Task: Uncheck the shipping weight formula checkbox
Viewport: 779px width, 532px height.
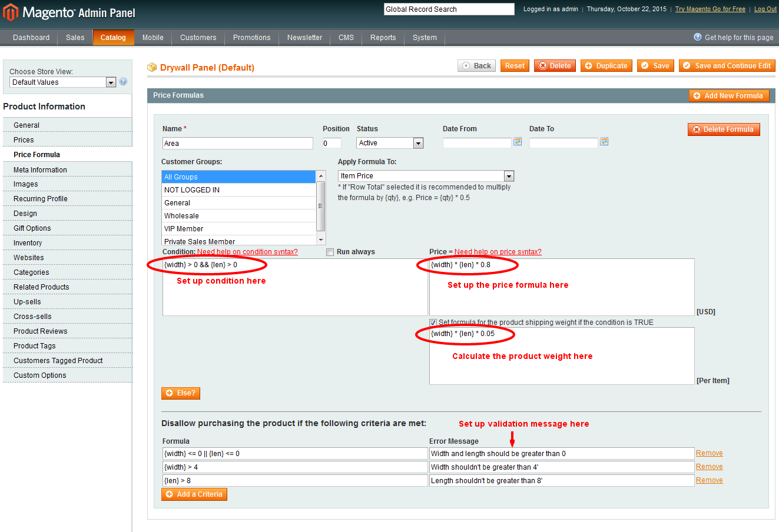Action: (x=433, y=322)
